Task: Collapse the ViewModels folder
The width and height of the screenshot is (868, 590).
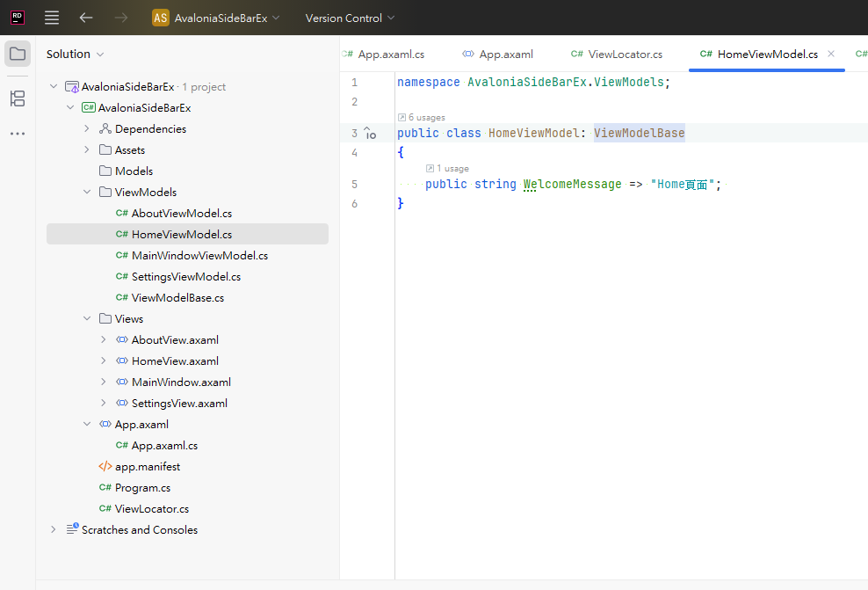Action: [87, 193]
